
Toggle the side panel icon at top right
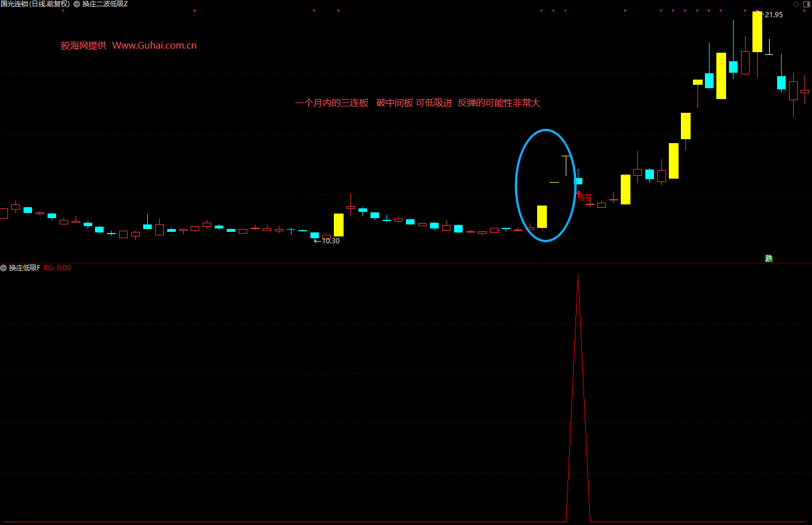806,4
